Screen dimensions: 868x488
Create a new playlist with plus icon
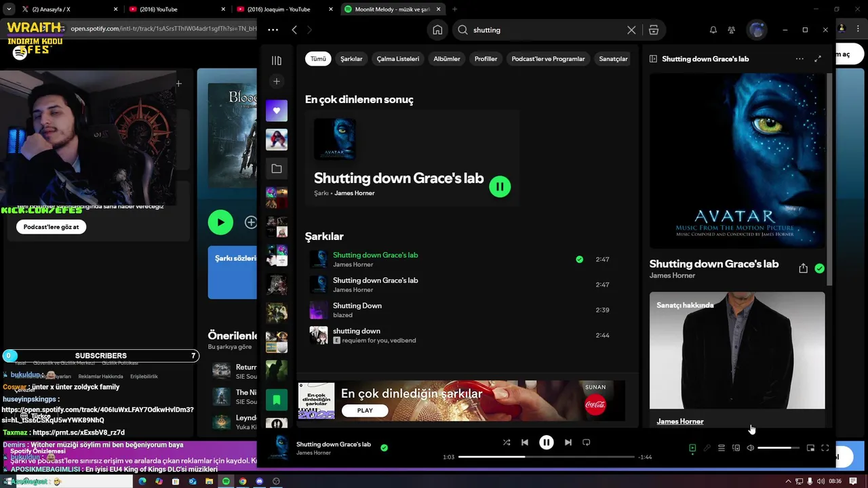[276, 81]
